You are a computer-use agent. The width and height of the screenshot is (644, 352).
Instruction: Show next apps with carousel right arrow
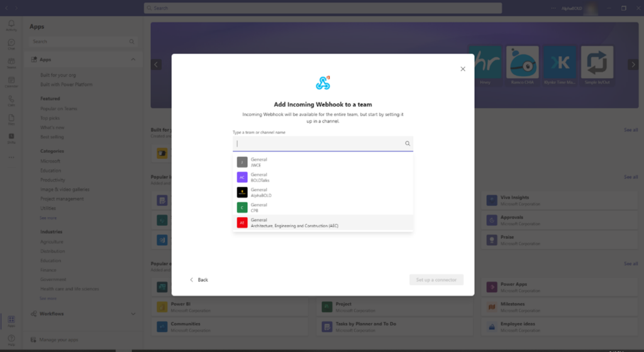point(633,64)
